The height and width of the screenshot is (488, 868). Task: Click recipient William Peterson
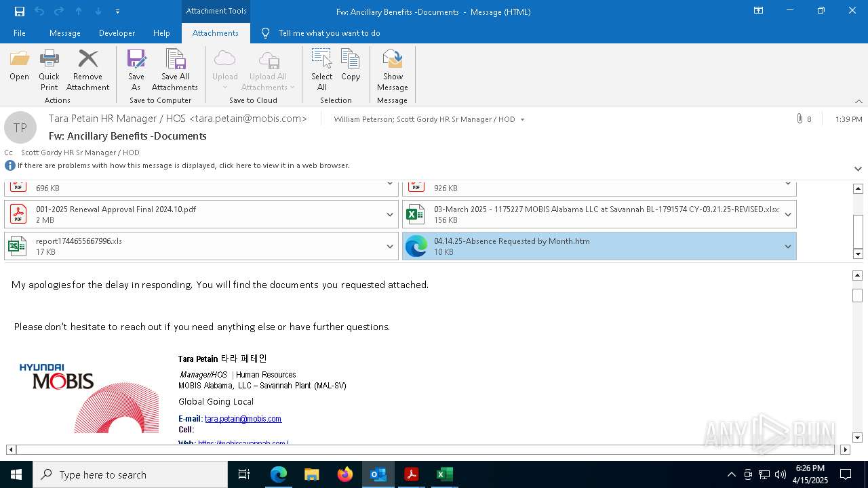click(363, 119)
